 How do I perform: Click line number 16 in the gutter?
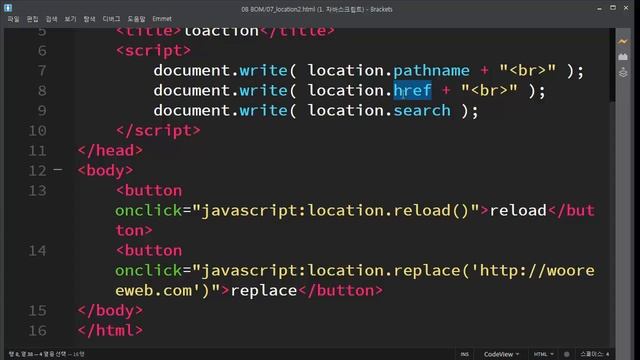(x=37, y=331)
